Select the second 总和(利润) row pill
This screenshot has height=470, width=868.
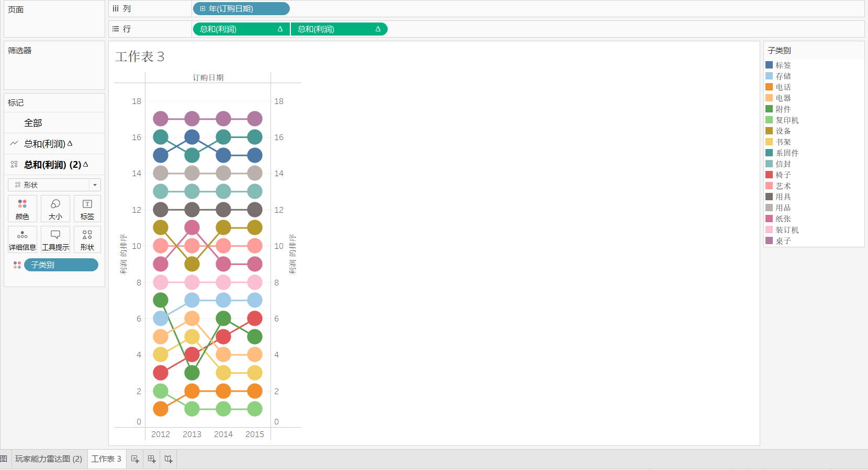pos(339,29)
